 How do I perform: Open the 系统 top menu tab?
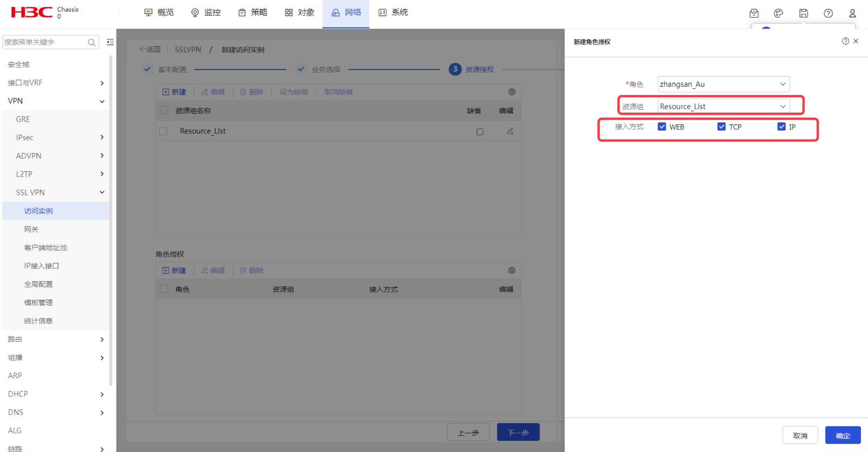click(393, 12)
